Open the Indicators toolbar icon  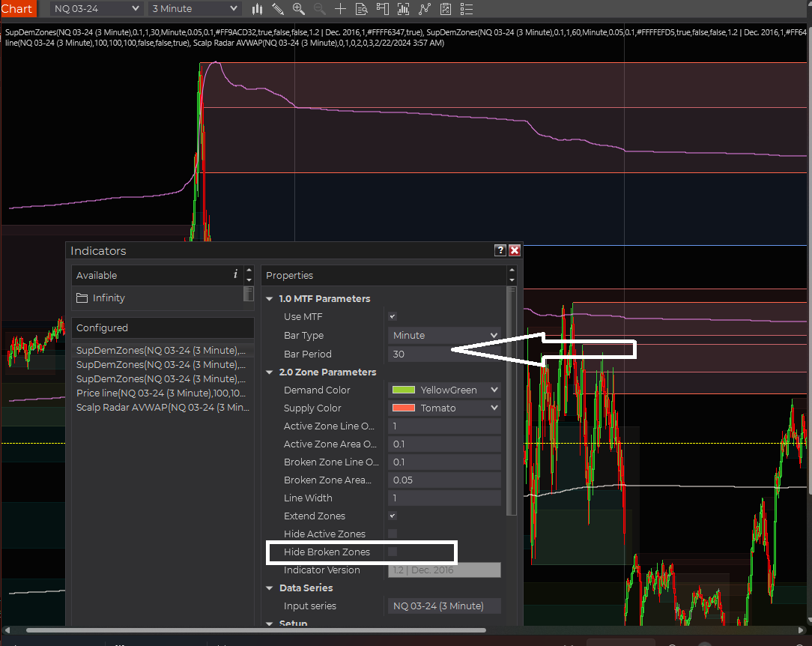[402, 9]
